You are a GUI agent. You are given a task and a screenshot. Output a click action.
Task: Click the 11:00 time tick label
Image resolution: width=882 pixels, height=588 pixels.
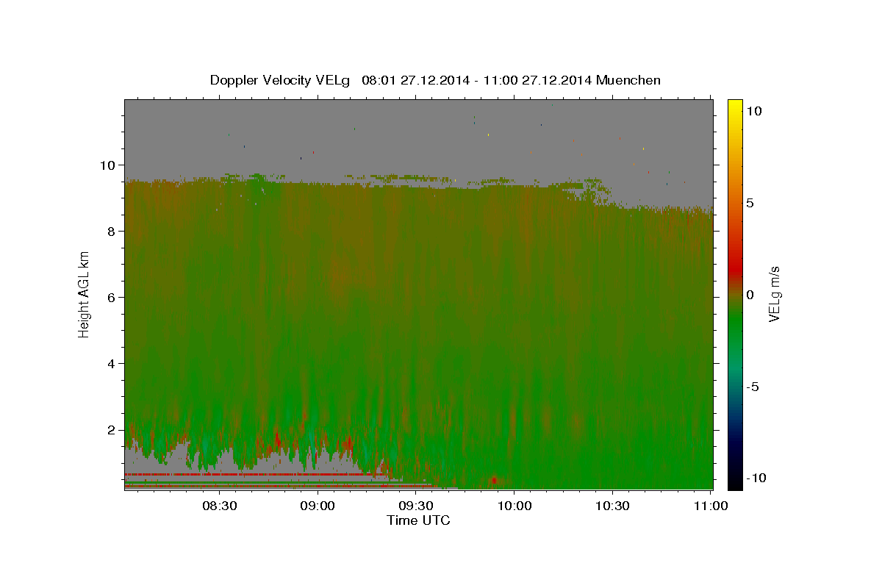710,506
